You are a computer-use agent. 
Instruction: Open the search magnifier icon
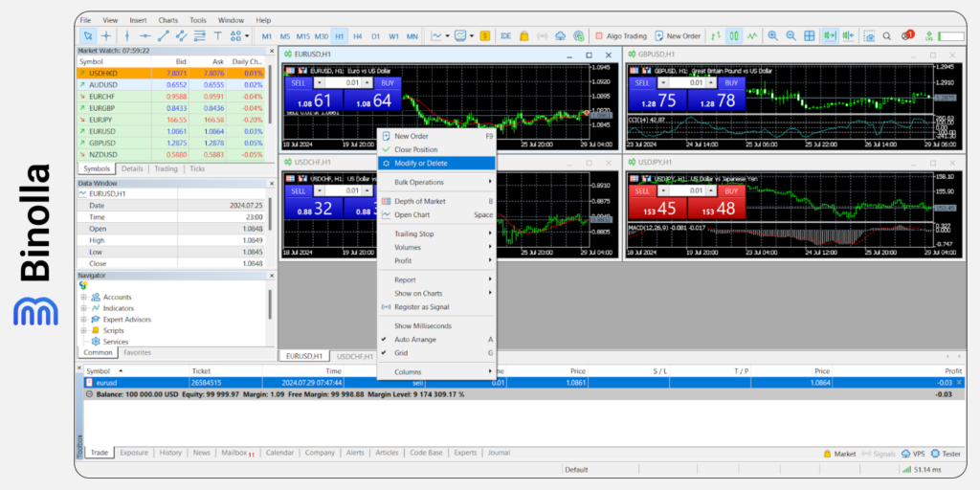887,35
